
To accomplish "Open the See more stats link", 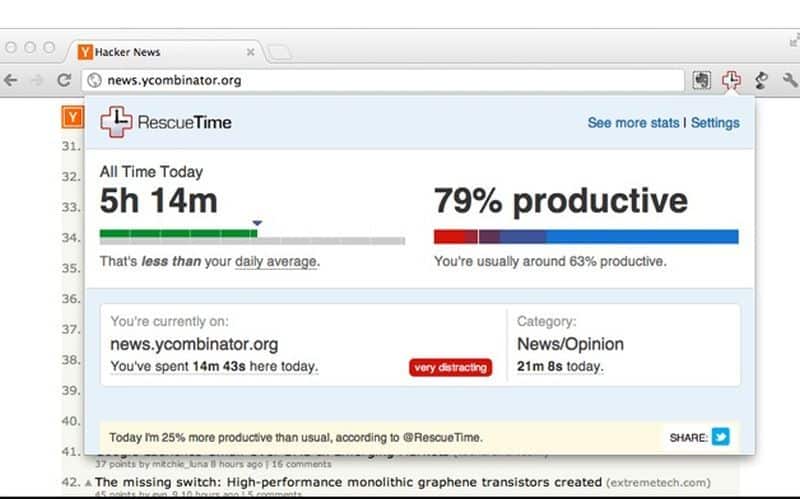I will (x=633, y=123).
